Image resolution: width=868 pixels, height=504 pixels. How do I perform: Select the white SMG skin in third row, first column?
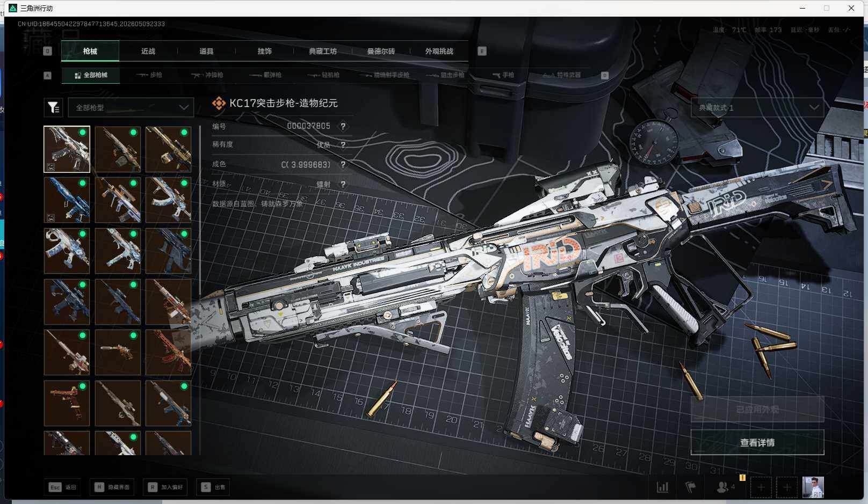pos(67,251)
